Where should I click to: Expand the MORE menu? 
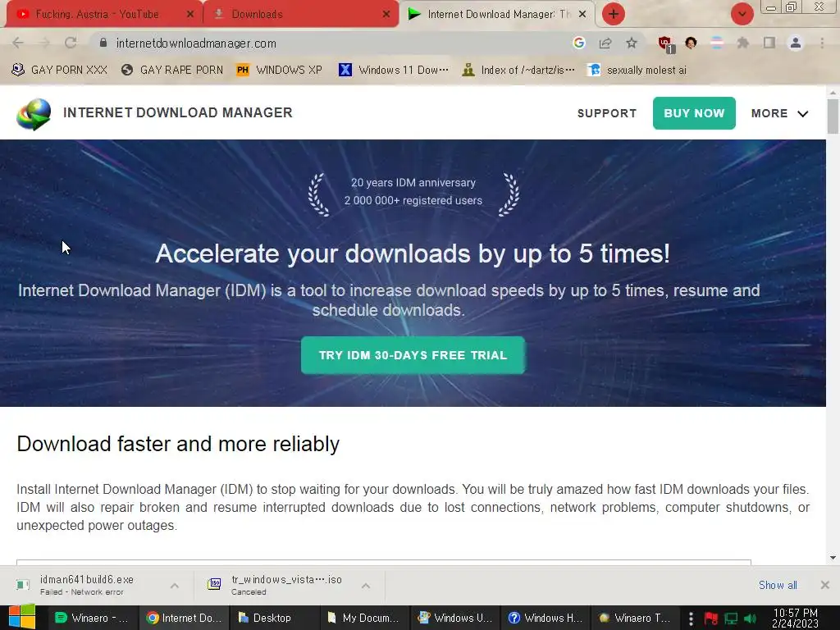coord(779,113)
